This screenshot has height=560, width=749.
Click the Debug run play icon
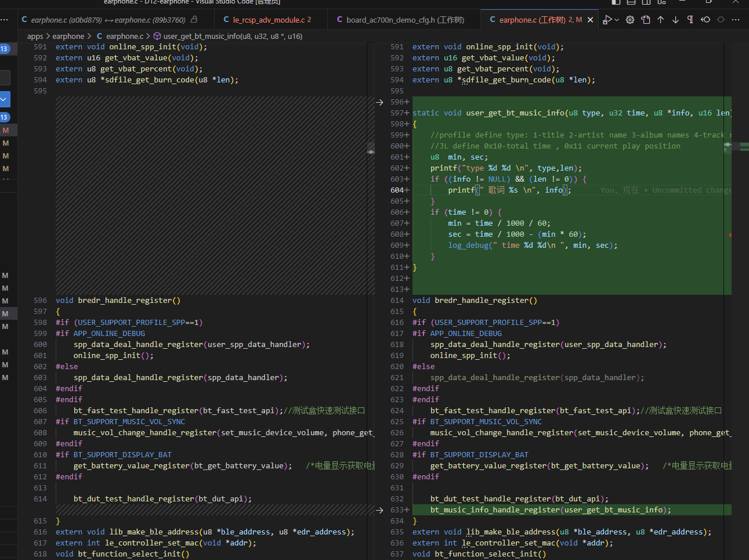[607, 20]
